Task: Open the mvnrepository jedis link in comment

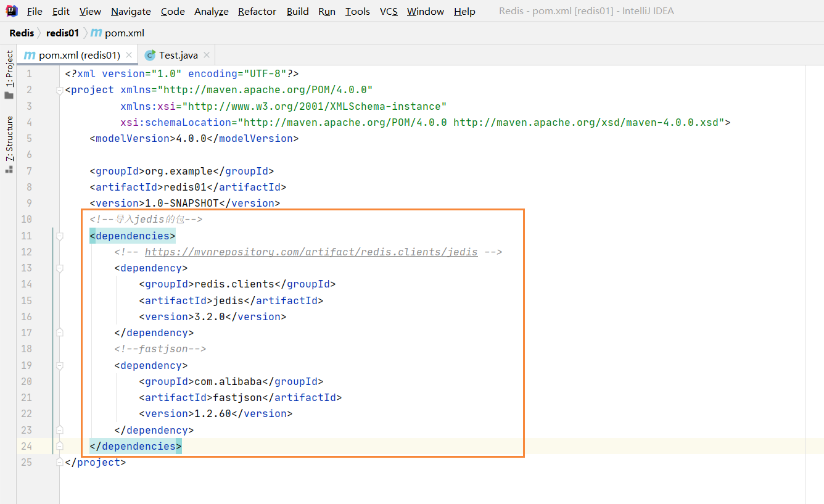Action: (x=311, y=252)
